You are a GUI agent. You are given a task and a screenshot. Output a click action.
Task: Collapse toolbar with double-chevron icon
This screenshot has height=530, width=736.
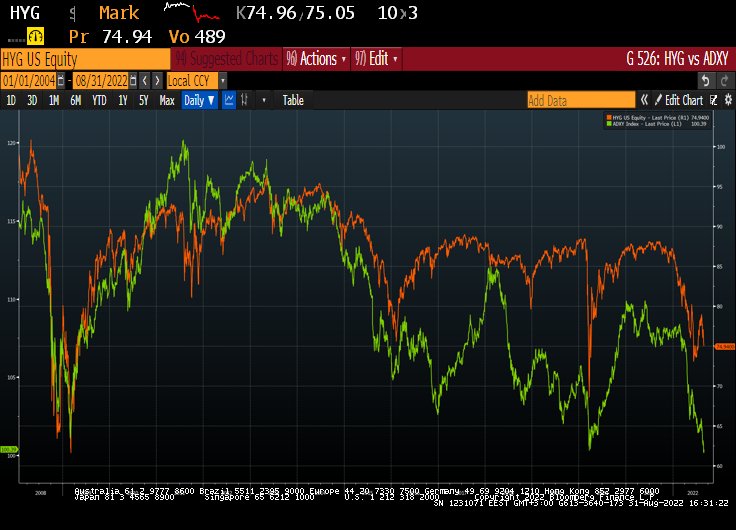click(x=644, y=100)
